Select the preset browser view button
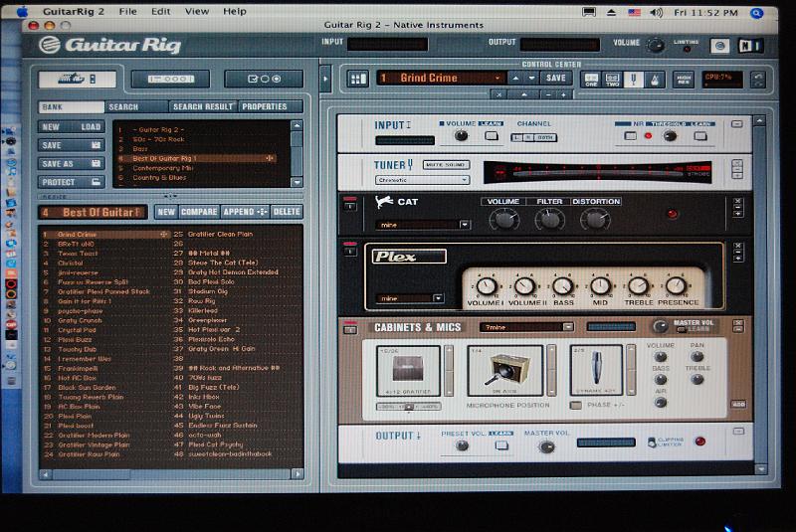Viewport: 796px width, 532px height. tap(78, 80)
